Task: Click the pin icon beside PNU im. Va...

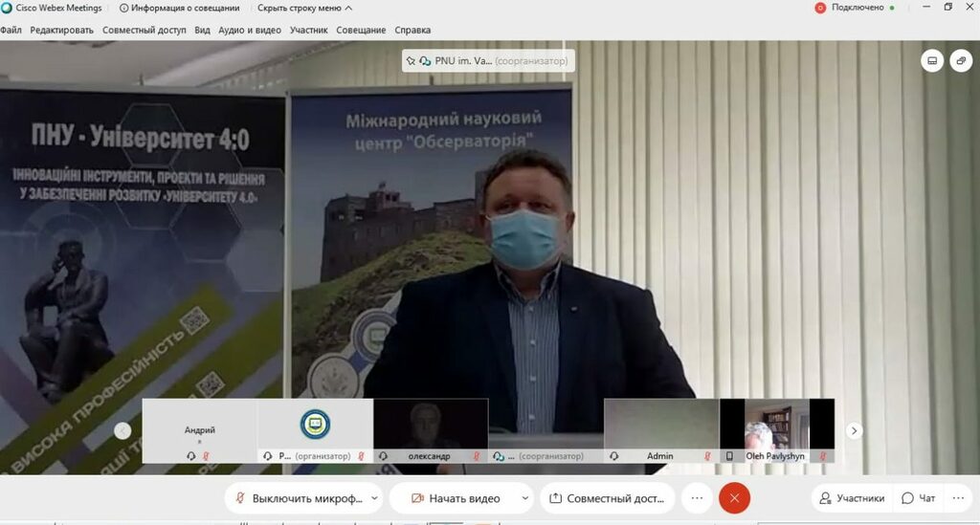Action: [x=411, y=61]
